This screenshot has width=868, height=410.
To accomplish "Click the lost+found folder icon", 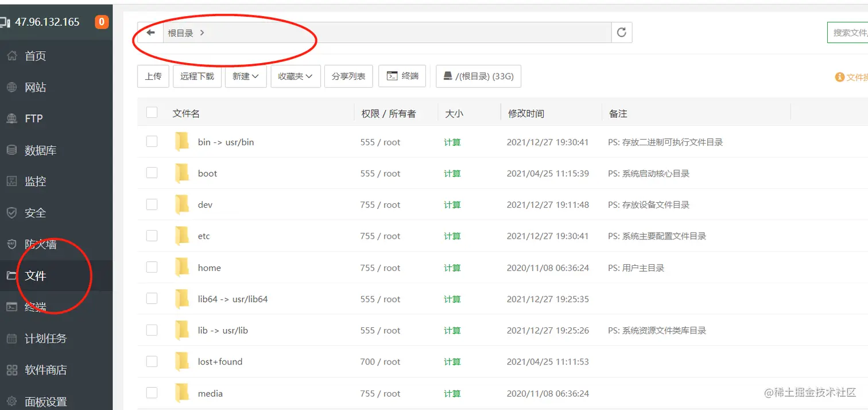I will tap(182, 362).
